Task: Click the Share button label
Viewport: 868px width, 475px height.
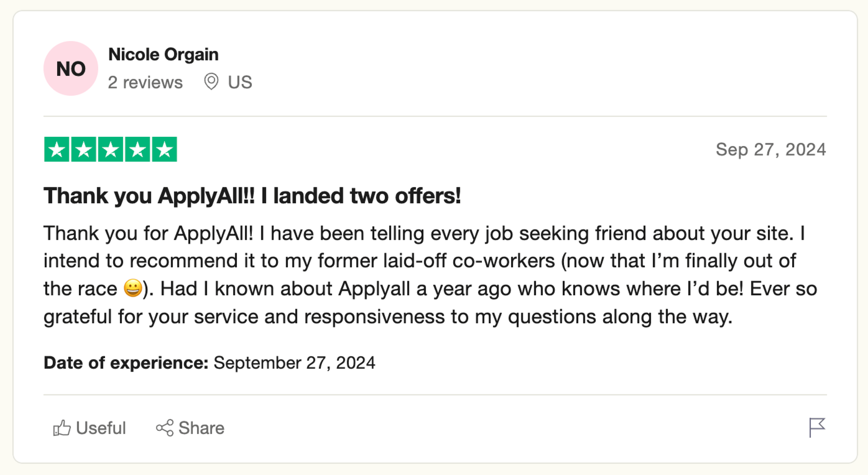Action: [201, 428]
